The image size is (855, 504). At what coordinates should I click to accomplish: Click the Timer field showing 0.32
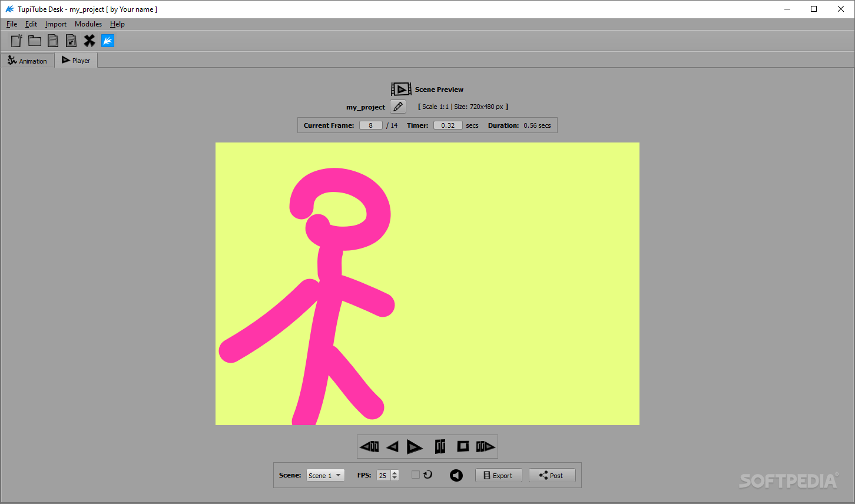coord(448,125)
